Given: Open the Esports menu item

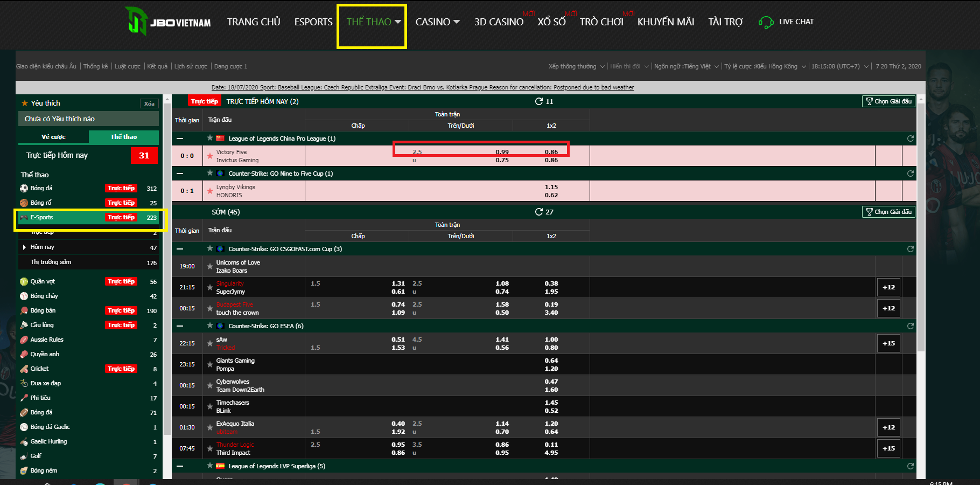Looking at the screenshot, I should [x=313, y=22].
